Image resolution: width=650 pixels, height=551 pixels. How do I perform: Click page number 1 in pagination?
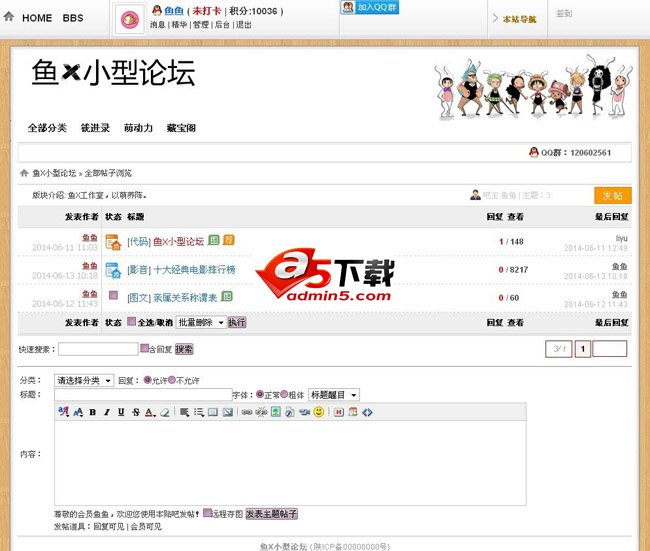[582, 349]
